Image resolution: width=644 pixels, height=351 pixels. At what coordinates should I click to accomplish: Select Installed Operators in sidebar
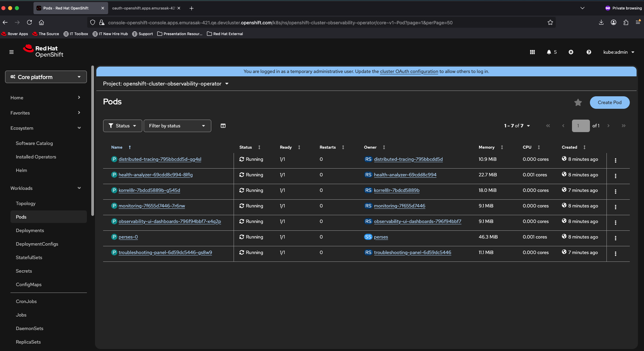pos(36,157)
